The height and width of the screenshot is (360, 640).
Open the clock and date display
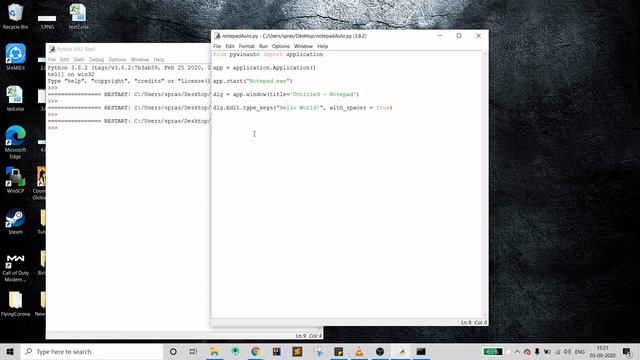click(x=602, y=351)
